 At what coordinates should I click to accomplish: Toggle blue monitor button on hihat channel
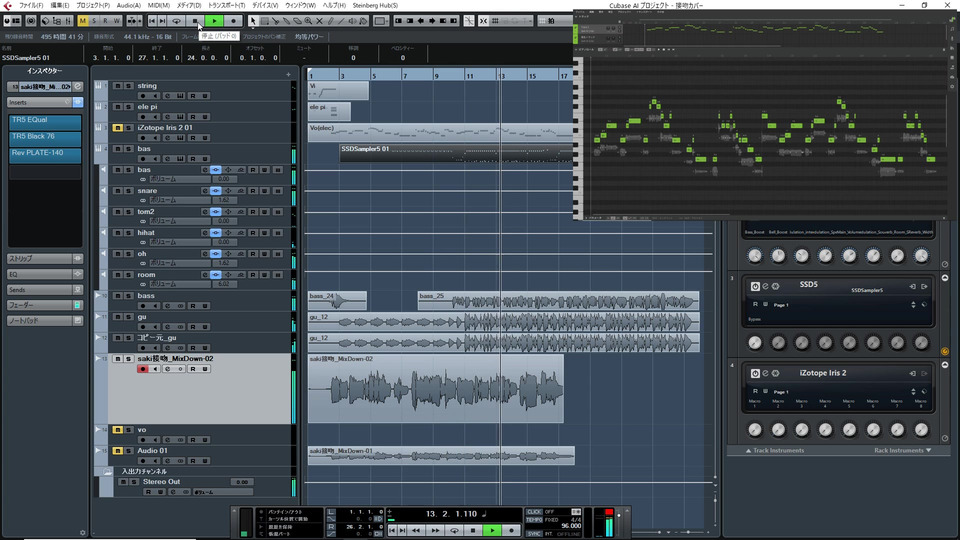tap(216, 233)
